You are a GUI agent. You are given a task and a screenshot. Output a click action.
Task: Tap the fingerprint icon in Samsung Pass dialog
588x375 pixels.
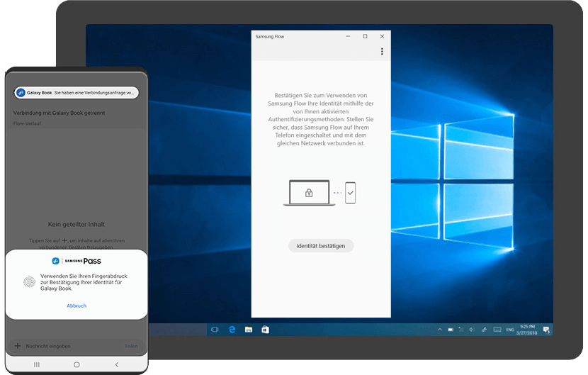point(29,282)
